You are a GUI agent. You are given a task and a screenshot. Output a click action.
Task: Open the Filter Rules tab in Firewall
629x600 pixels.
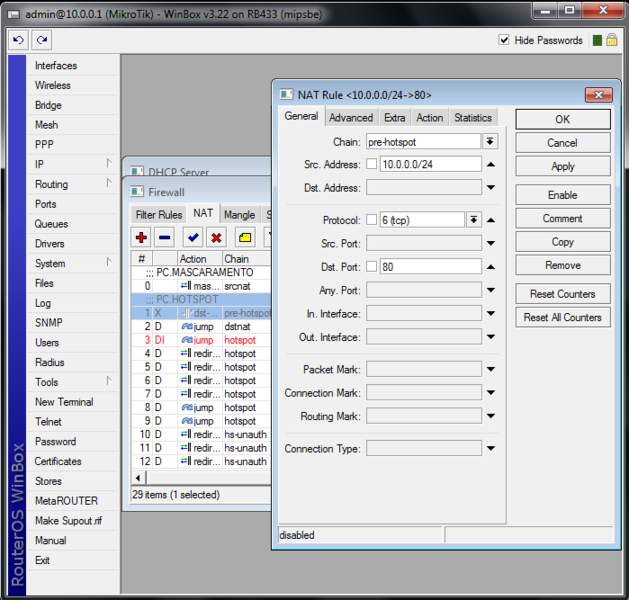click(x=159, y=215)
